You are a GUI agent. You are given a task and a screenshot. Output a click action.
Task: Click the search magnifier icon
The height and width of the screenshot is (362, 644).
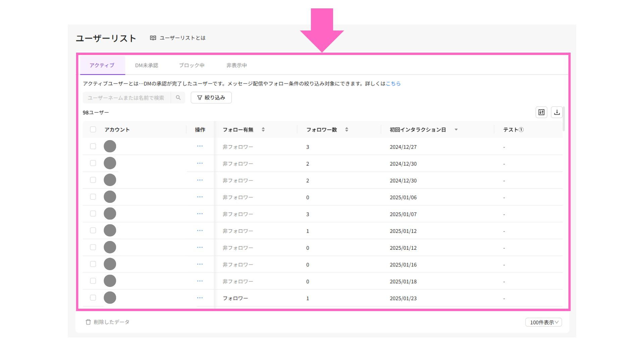click(x=178, y=98)
